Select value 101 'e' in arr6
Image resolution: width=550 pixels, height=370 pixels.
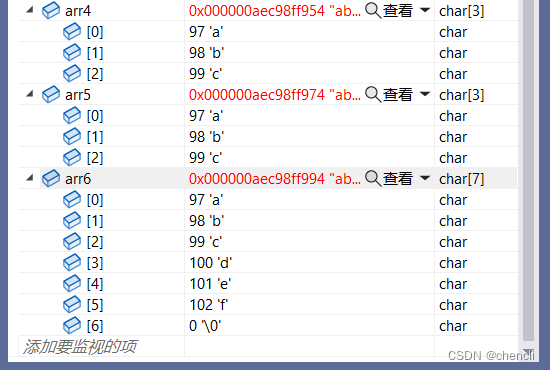210,284
